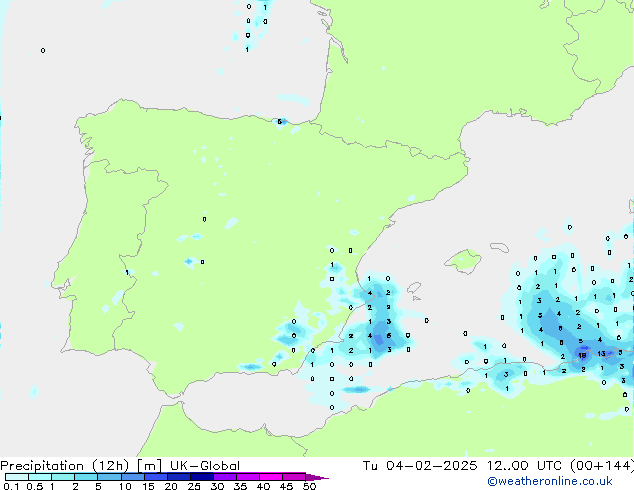Screen dimensions: 634x490
Task: Click the '13' precipitation value near Algeria coast
Action: coord(601,354)
